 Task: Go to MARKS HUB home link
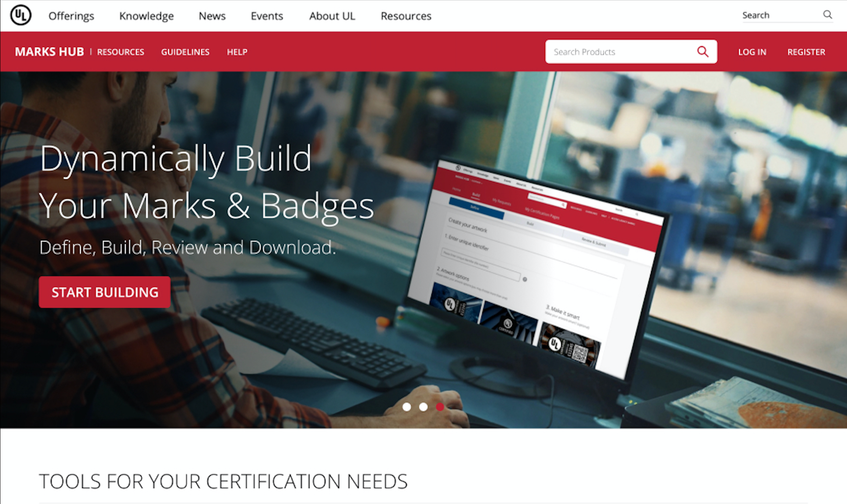click(x=49, y=52)
